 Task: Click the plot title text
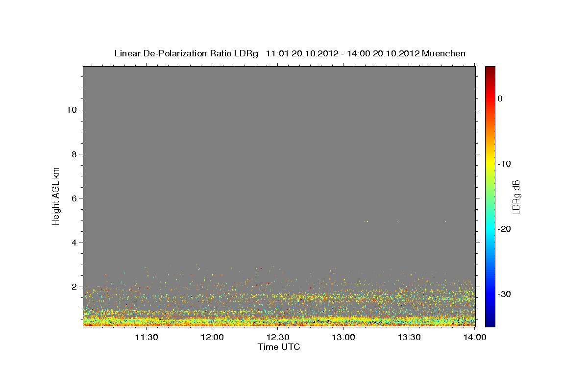[290, 53]
